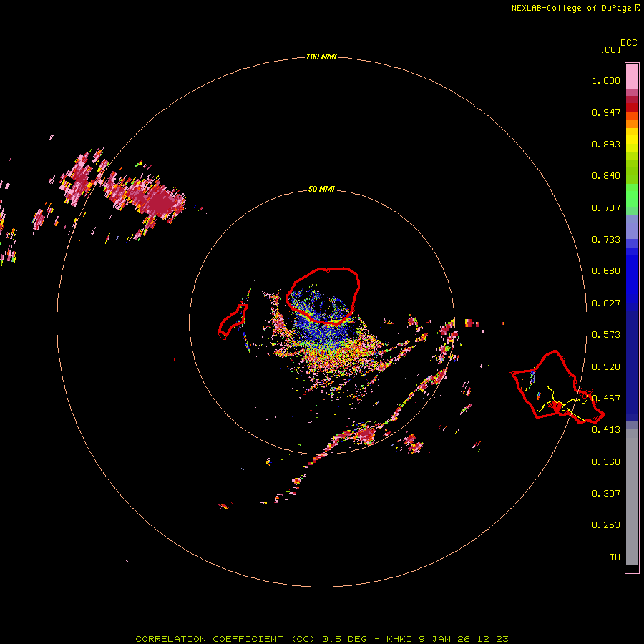Screen dimensions: 644x644
Task: Click the gray band of the color bar
Action: click(632, 497)
